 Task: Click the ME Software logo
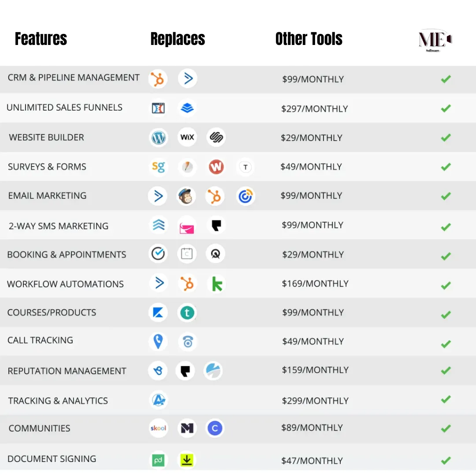click(435, 41)
